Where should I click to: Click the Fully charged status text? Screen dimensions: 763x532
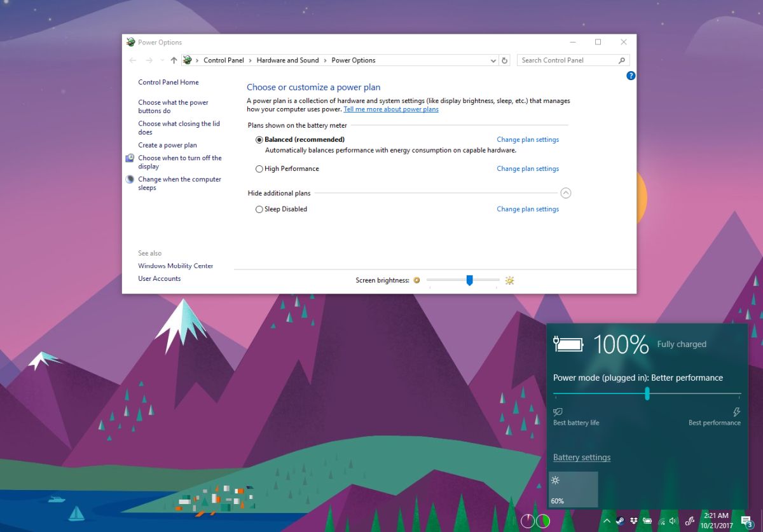pyautogui.click(x=682, y=344)
